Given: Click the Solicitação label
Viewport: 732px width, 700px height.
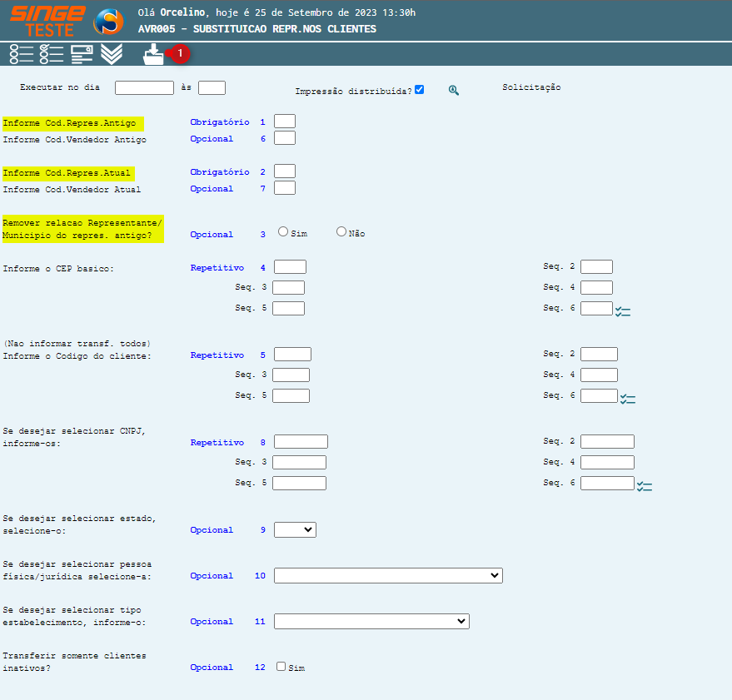Looking at the screenshot, I should (x=531, y=87).
